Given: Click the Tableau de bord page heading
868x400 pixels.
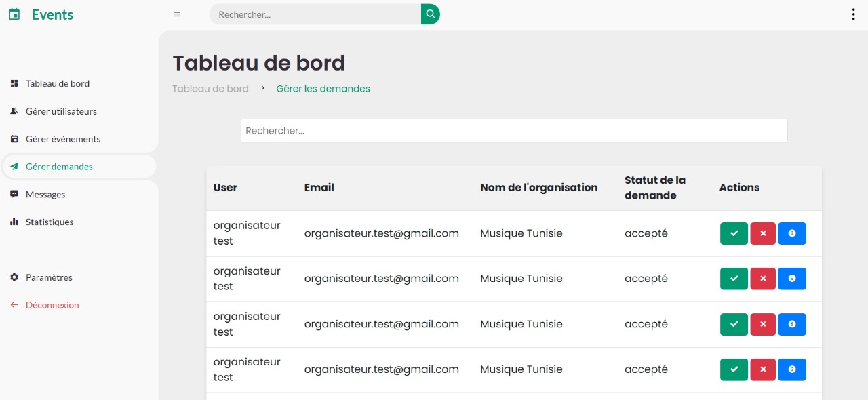Looking at the screenshot, I should 259,63.
